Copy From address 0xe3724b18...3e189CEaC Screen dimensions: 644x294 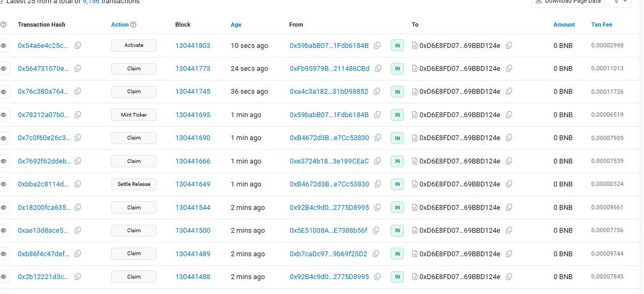378,161
